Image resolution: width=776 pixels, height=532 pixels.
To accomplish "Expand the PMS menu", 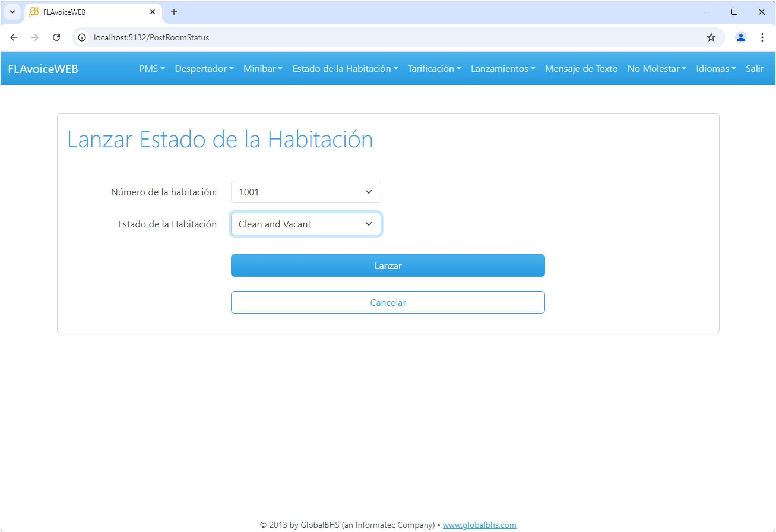I will pyautogui.click(x=152, y=69).
